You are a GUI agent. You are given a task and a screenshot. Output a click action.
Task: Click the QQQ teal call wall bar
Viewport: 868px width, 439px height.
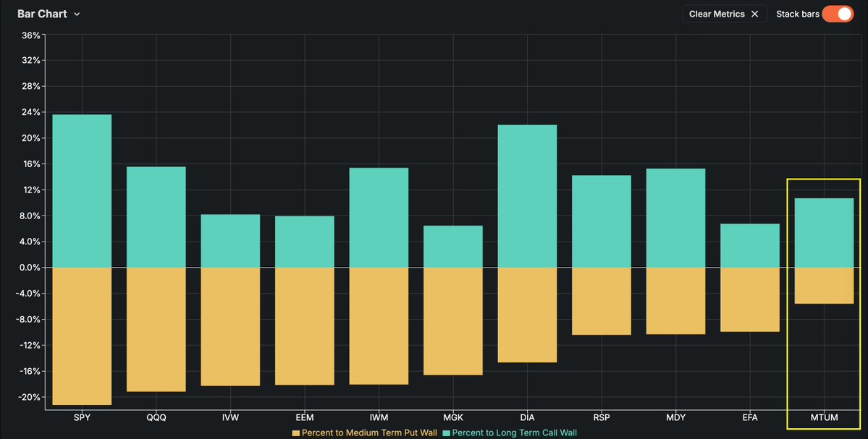click(x=156, y=217)
